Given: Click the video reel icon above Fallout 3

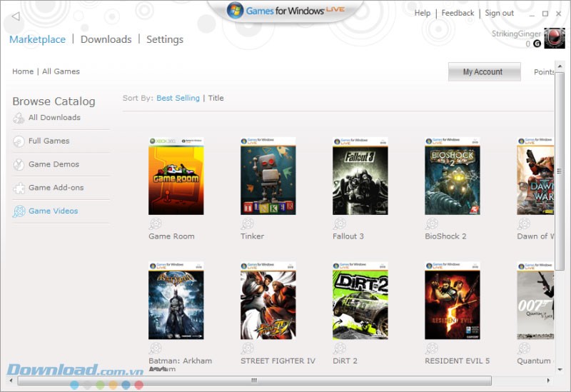Looking at the screenshot, I should pyautogui.click(x=340, y=223).
